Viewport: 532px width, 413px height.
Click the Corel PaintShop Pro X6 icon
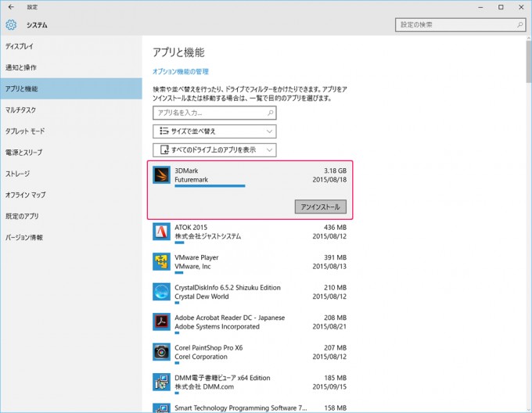coord(161,352)
